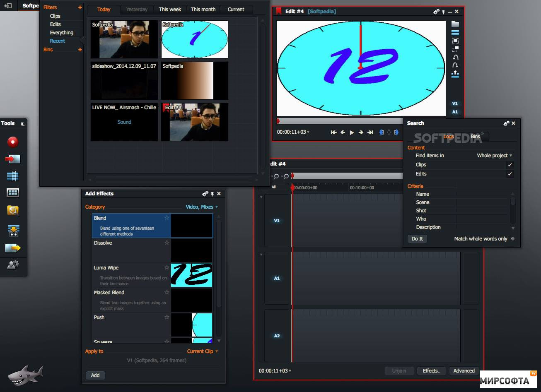Open the Import tool with red arrow
The width and height of the screenshot is (541, 392).
(x=13, y=159)
